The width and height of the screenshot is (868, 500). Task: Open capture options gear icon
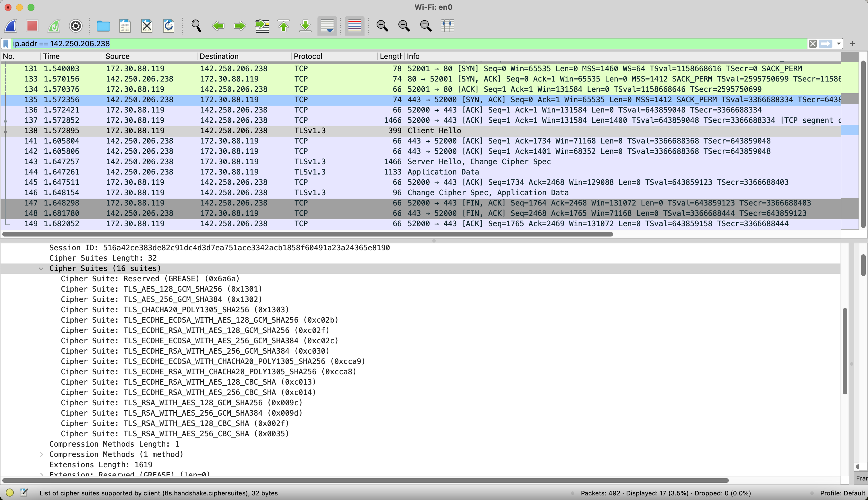coord(75,26)
